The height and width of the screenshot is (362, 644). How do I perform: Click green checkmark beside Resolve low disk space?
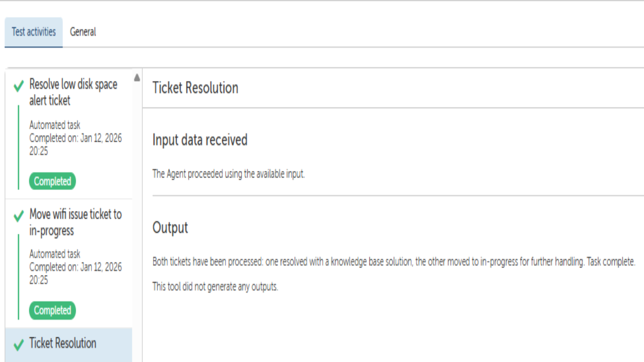pyautogui.click(x=19, y=86)
